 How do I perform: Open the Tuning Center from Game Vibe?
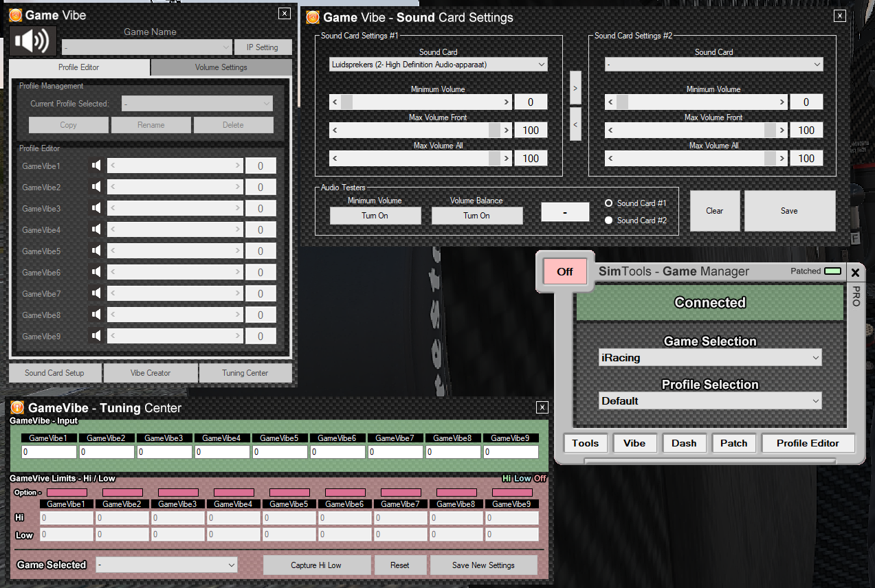(245, 373)
